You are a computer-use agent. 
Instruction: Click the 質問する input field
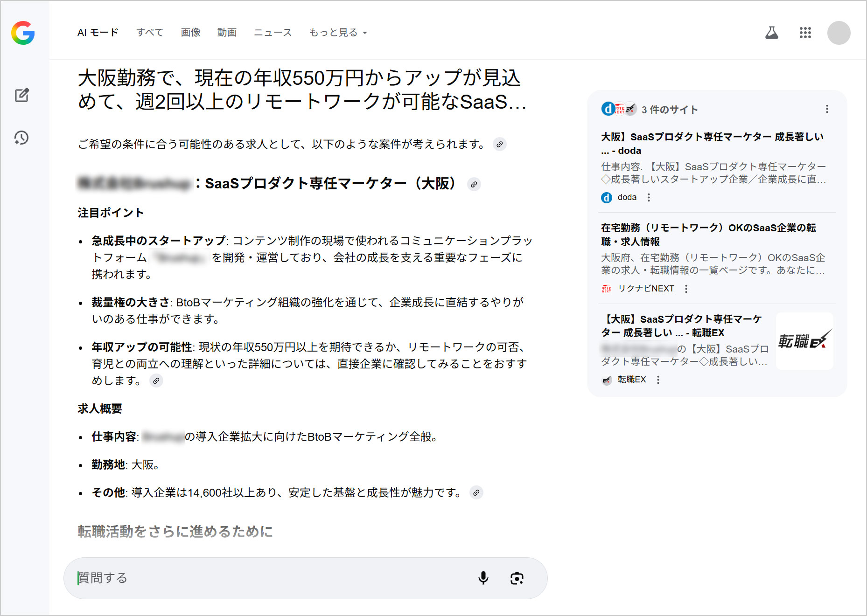tap(233, 578)
